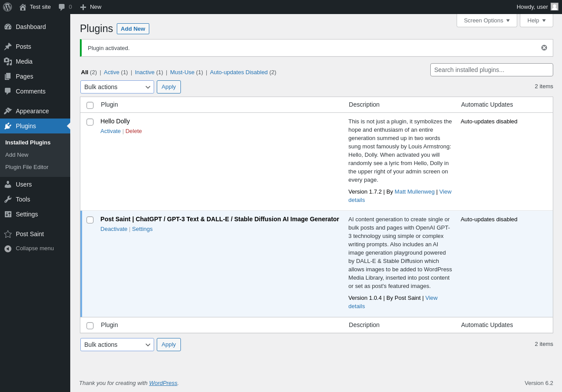Expand the Screen Options panel
562x392 pixels.
(487, 20)
